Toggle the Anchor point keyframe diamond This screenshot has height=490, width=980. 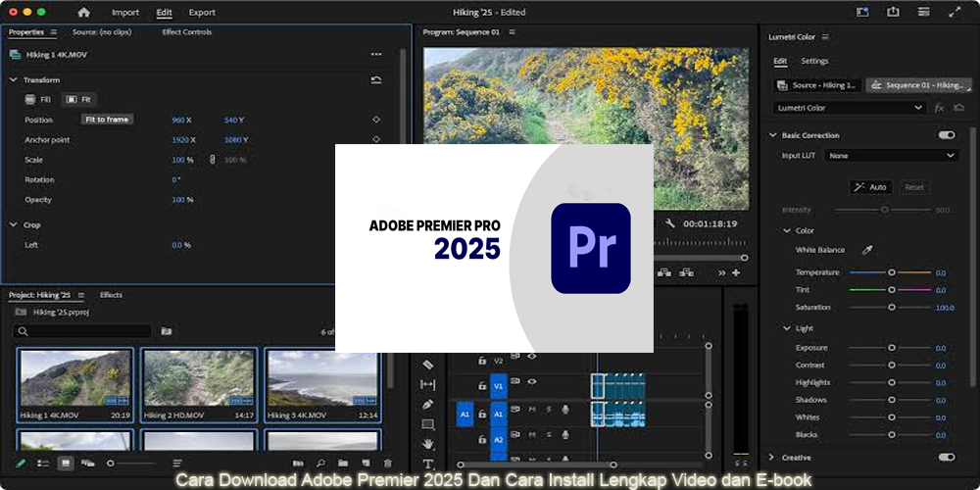(376, 139)
